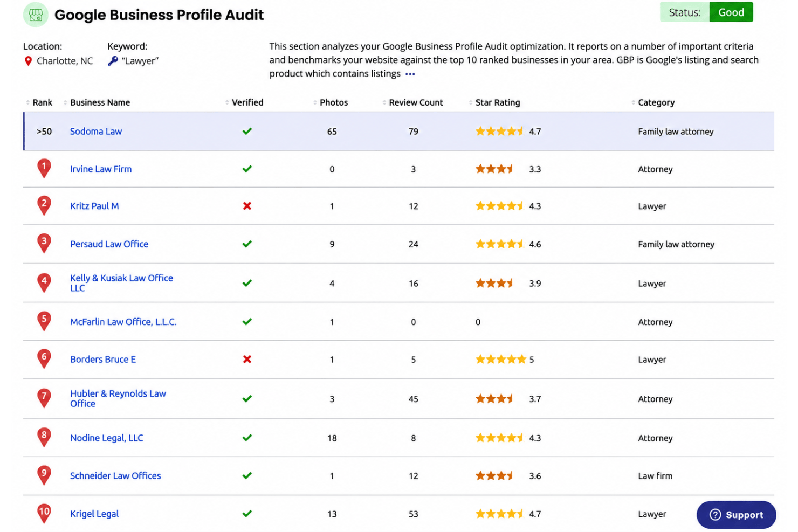Click the green Good status badge
The width and height of the screenshot is (798, 532).
coord(731,12)
